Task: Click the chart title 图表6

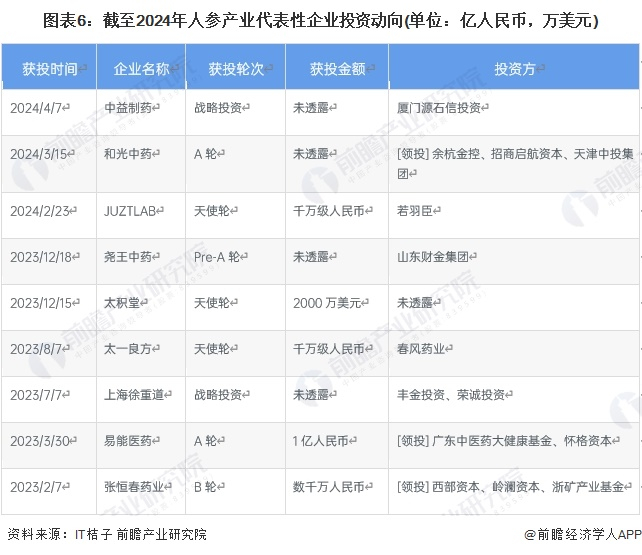Action: [x=321, y=20]
